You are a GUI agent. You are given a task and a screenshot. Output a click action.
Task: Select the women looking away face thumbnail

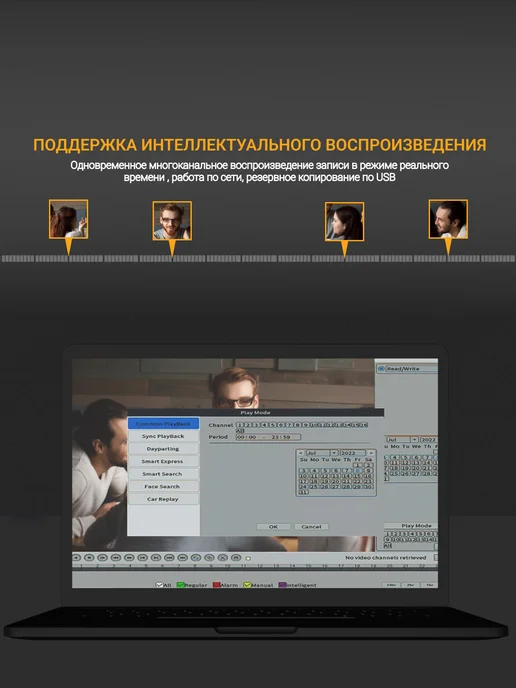(x=68, y=219)
